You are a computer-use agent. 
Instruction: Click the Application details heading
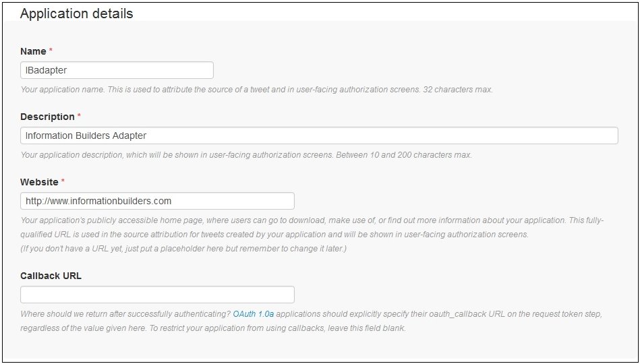[76, 13]
